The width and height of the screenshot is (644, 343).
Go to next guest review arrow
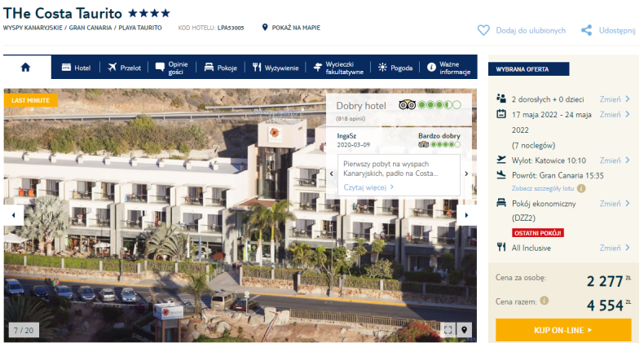[466, 174]
